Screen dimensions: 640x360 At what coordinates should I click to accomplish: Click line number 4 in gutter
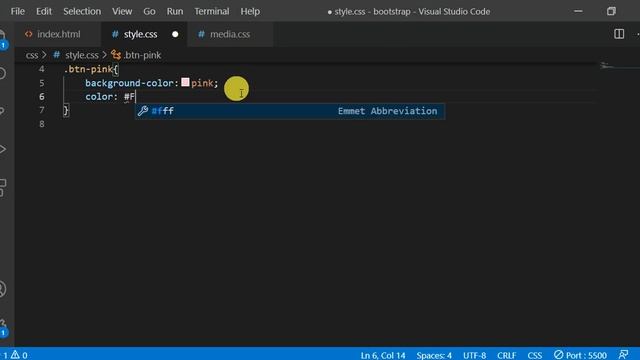(42, 69)
